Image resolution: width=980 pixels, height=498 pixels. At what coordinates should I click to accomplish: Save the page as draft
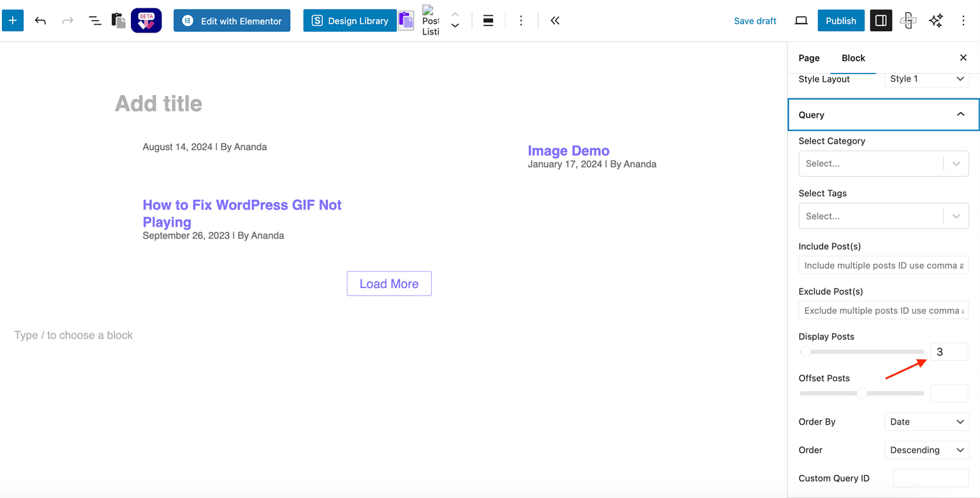tap(755, 20)
